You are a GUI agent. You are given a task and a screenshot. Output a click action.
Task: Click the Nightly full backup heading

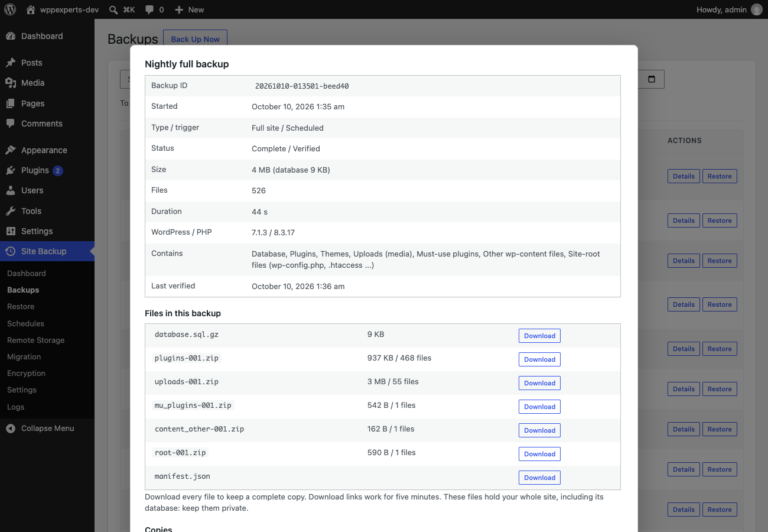(187, 64)
